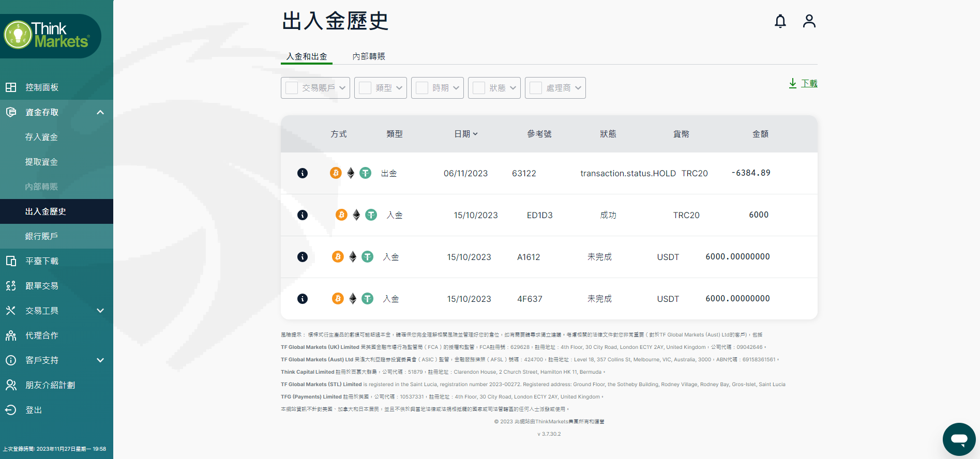Click the download arrow icon
The image size is (980, 459).
click(x=792, y=83)
